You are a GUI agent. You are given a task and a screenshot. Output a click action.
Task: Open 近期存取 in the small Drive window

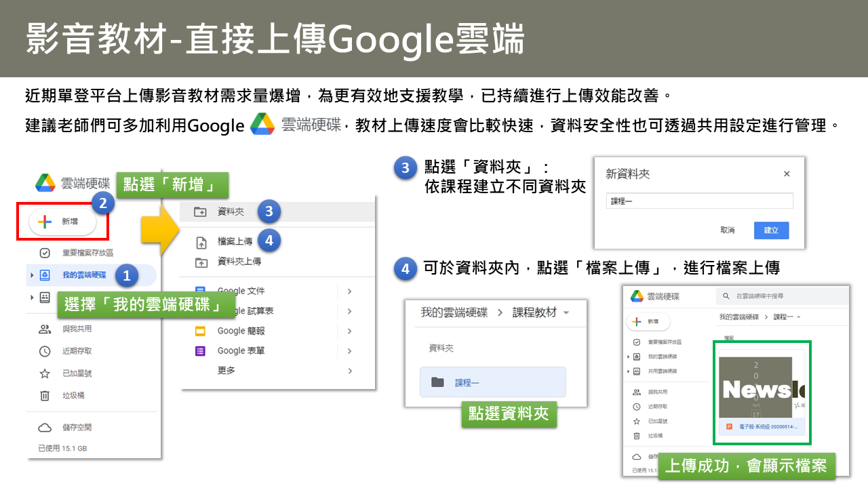click(657, 407)
